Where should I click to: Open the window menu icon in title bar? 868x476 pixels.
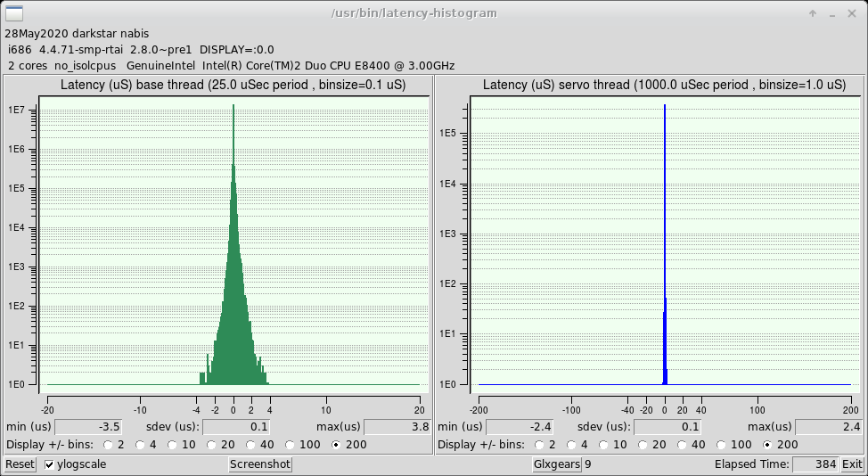pyautogui.click(x=14, y=13)
